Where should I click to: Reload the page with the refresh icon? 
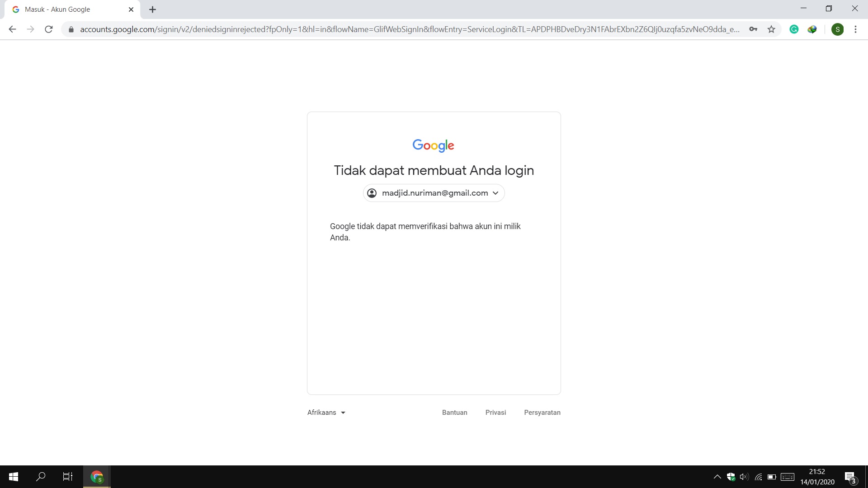[x=49, y=29]
